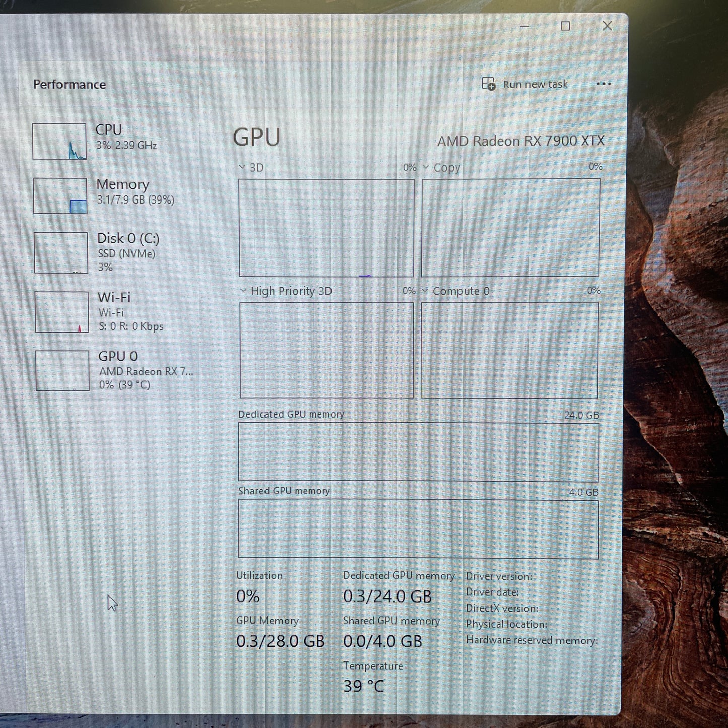Click the Wi-Fi mini graph thumbnail
Viewport: 728px width, 728px height.
click(x=62, y=312)
